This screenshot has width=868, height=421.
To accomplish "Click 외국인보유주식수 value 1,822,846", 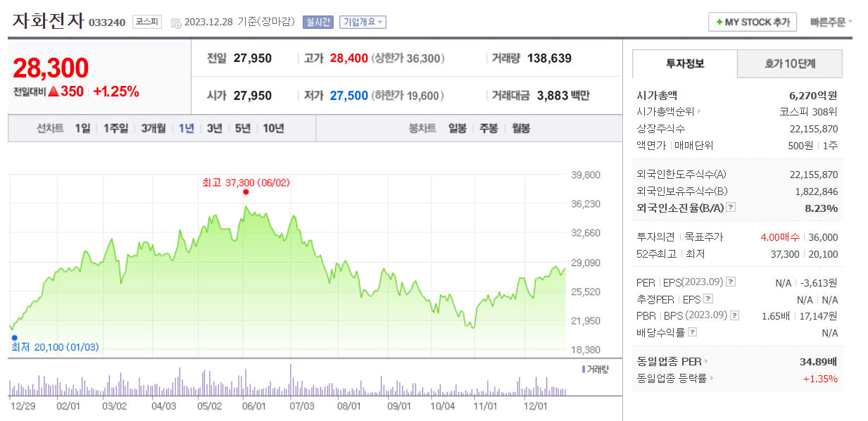I will click(x=817, y=191).
